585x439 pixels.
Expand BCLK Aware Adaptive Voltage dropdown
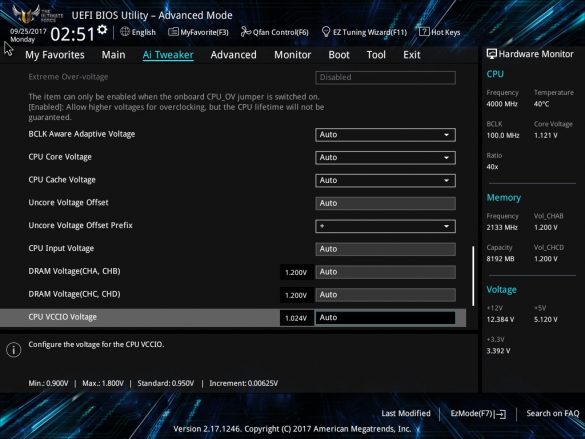pos(385,135)
